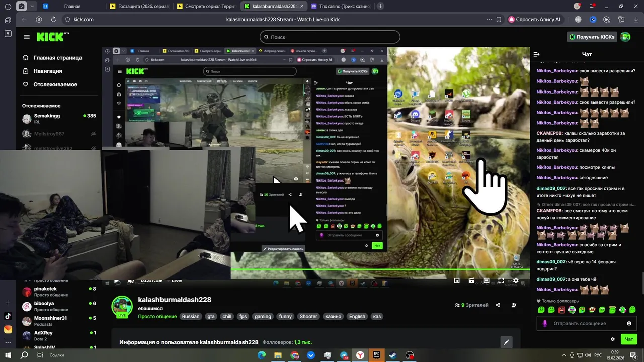
Task: Switch to the Главная browser tab
Action: coord(71,6)
